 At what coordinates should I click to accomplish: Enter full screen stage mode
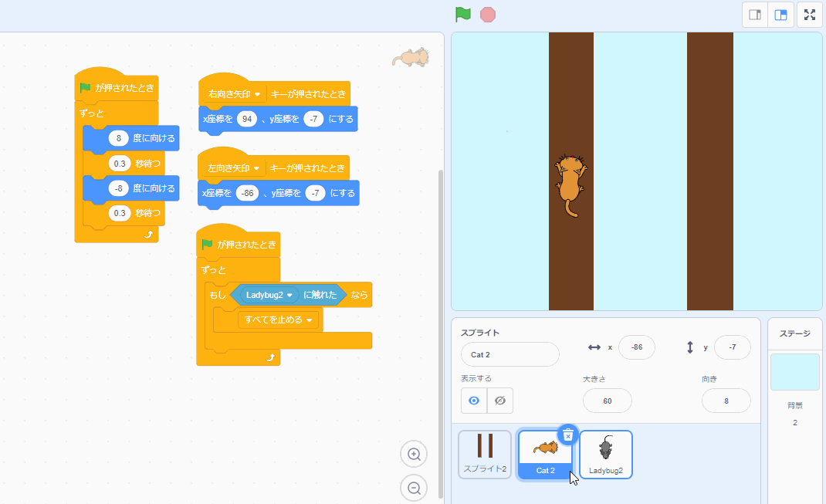pos(809,15)
